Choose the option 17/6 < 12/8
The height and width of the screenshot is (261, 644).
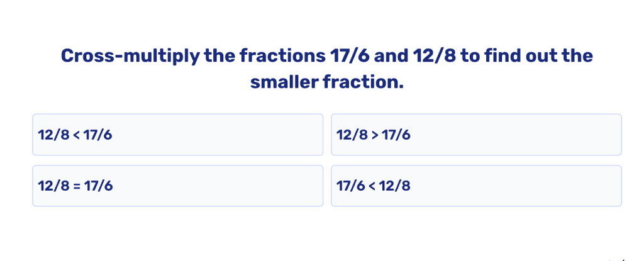coord(476,186)
